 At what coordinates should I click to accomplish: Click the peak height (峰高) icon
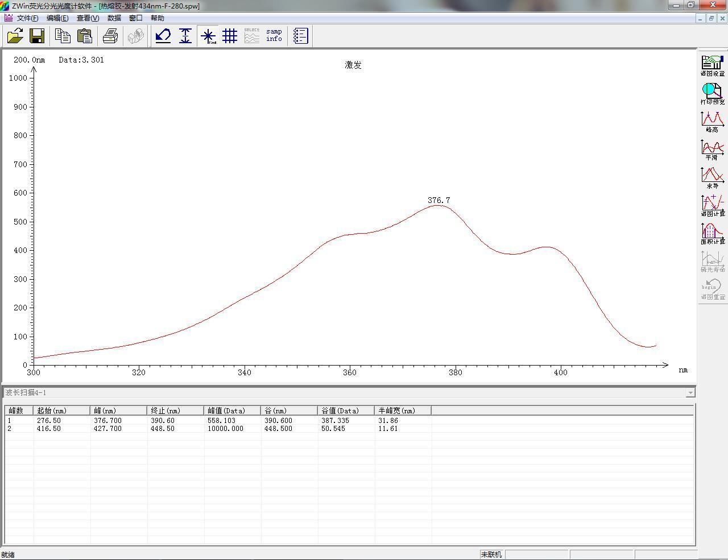pos(713,121)
